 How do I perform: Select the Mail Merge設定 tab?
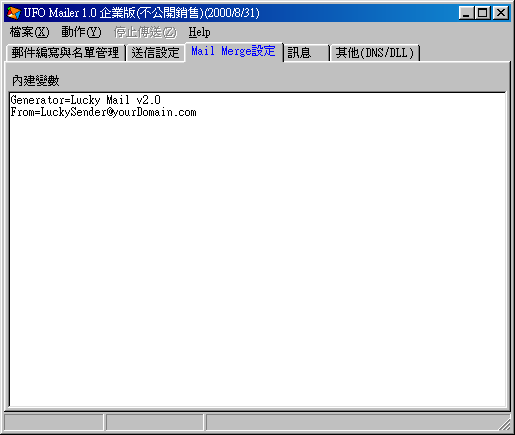pos(233,51)
